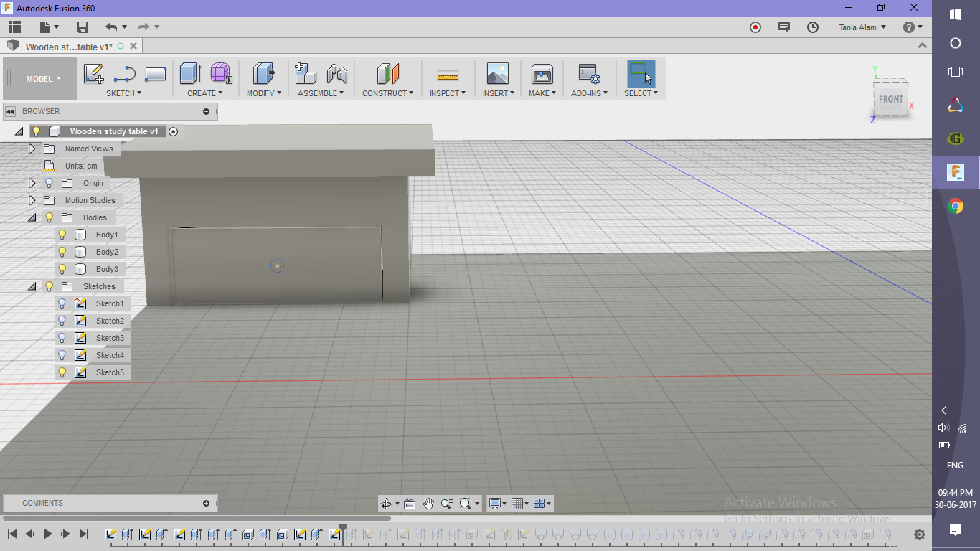This screenshot has width=980, height=551.
Task: Select the Create Sketch tool icon
Action: click(93, 74)
